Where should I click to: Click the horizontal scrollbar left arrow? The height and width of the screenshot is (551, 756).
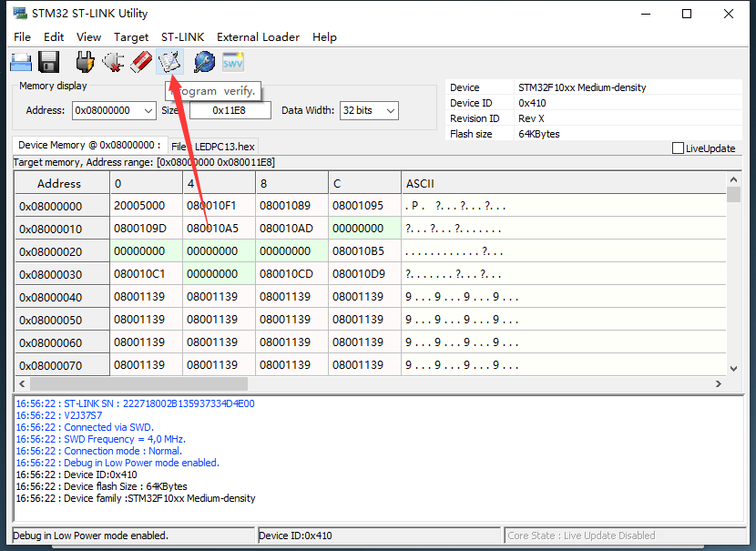tap(22, 383)
